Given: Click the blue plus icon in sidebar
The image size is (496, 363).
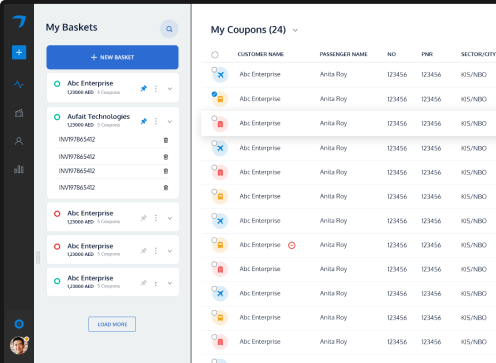Looking at the screenshot, I should click(19, 52).
